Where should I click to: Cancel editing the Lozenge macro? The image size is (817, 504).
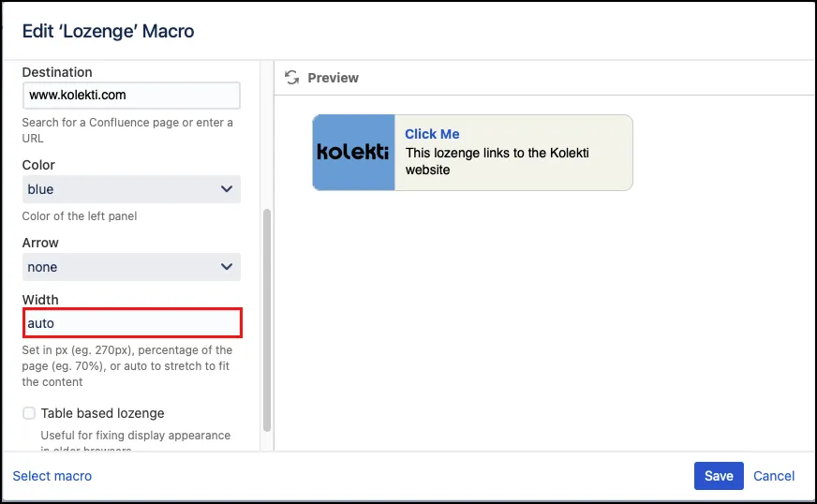click(x=774, y=476)
